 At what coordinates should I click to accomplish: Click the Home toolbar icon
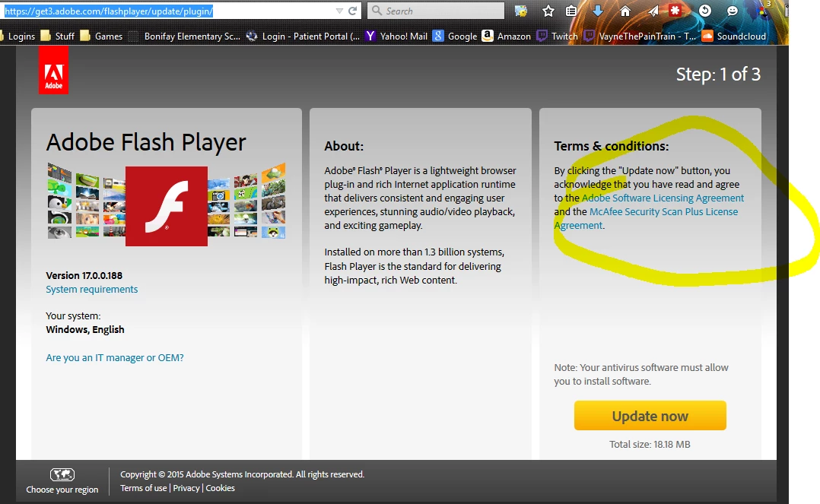[x=625, y=11]
